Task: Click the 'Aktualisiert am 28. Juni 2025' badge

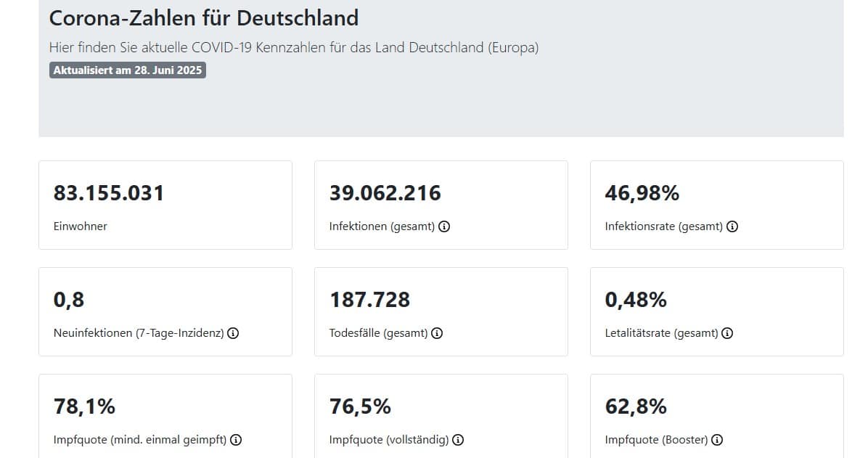Action: click(127, 70)
